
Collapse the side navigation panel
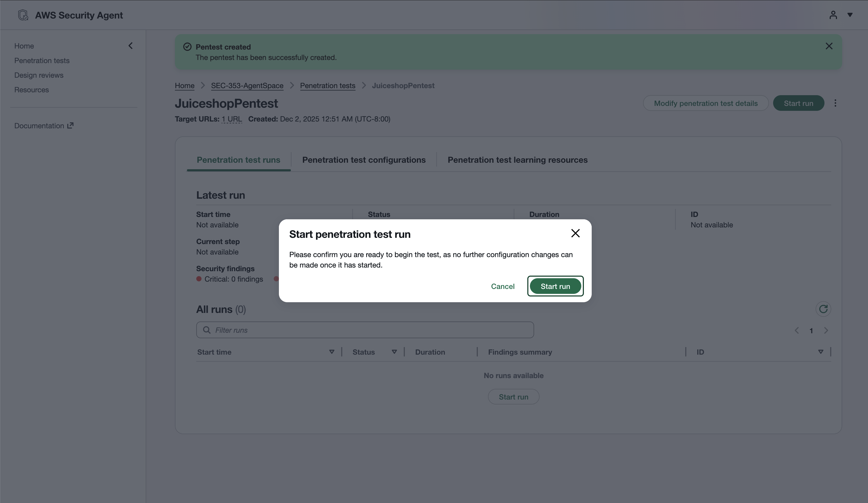click(x=131, y=46)
